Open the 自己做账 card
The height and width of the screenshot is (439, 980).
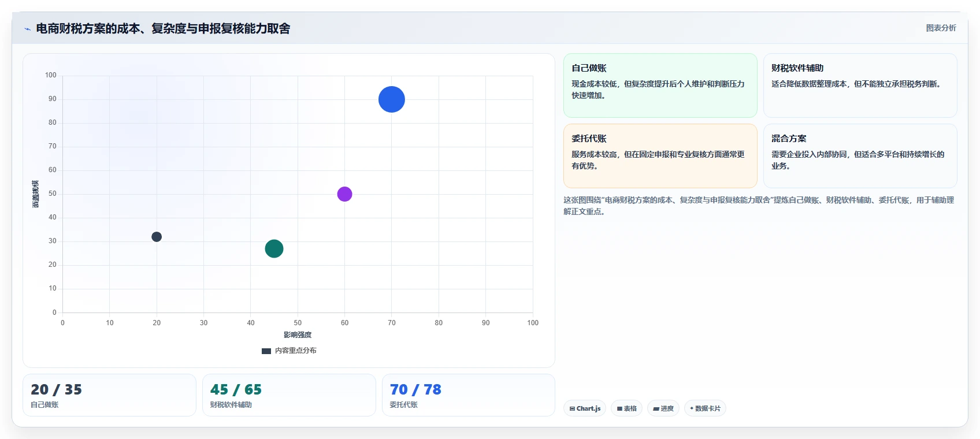pyautogui.click(x=660, y=85)
